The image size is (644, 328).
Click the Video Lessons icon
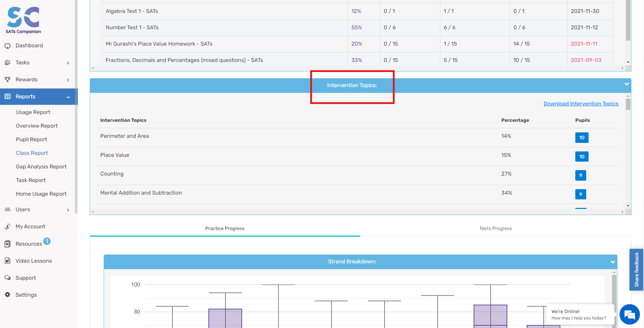(x=7, y=261)
